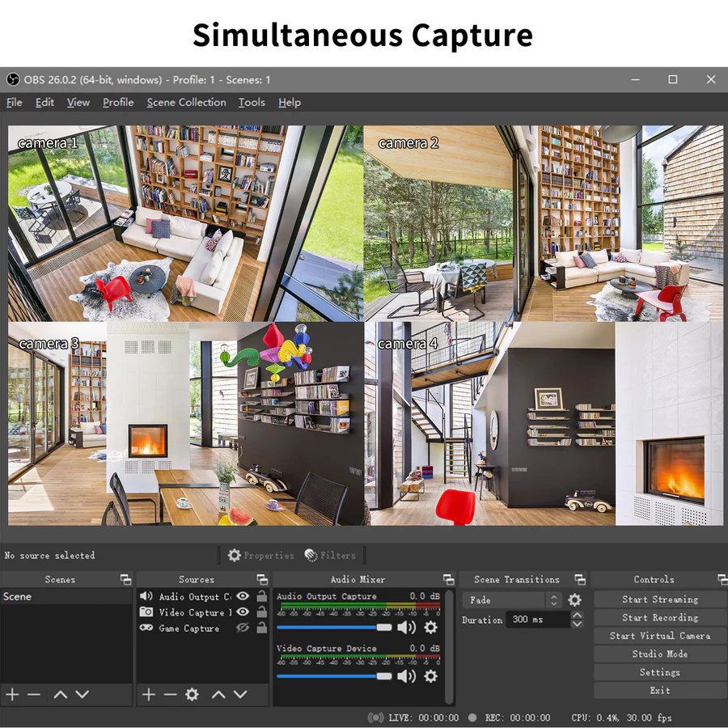Remove a source using the minus icon
728x728 pixels.
click(170, 694)
